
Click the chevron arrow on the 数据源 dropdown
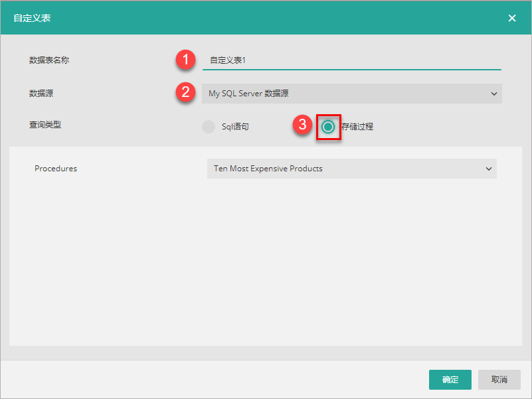tap(493, 94)
